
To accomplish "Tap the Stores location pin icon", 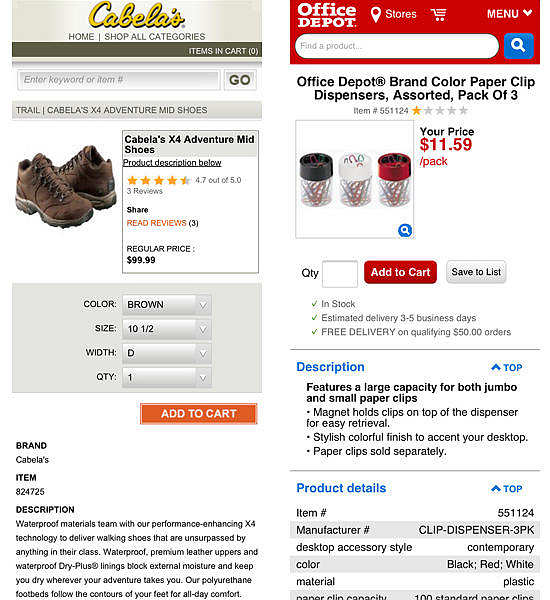I will point(375,15).
